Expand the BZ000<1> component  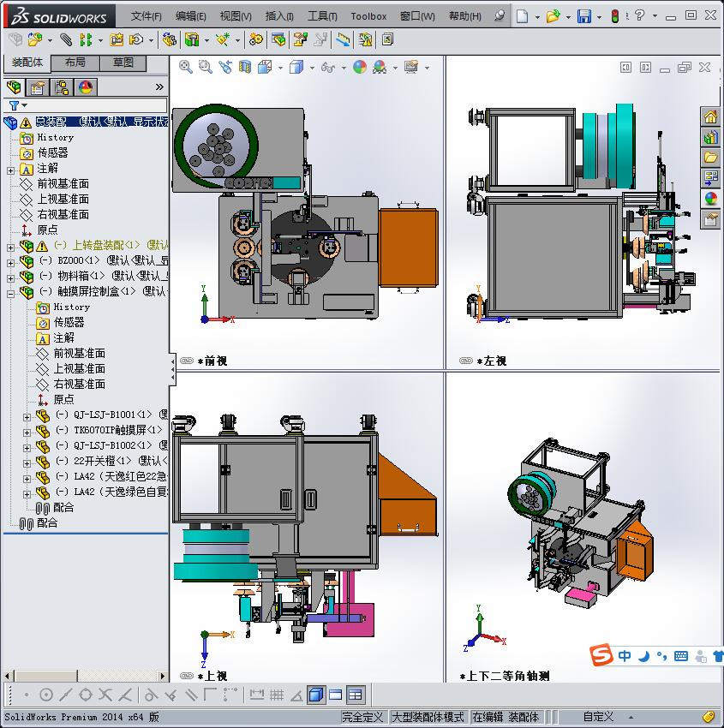(10, 263)
